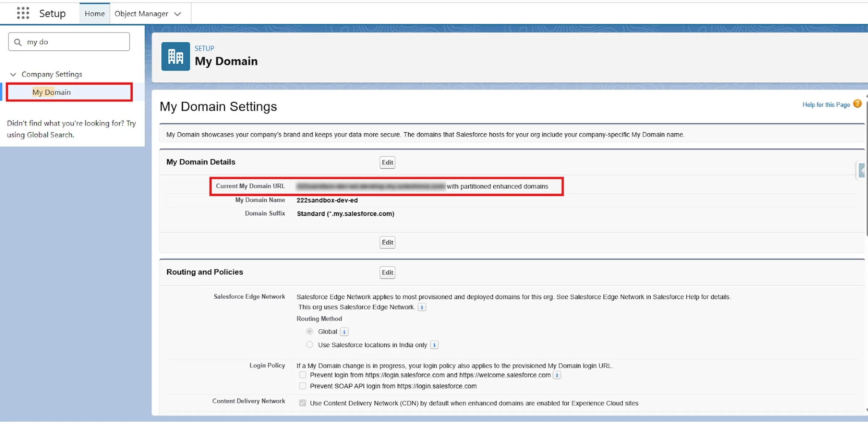Click the search magnifier icon in Quick Find
This screenshot has width=868, height=422.
point(18,42)
